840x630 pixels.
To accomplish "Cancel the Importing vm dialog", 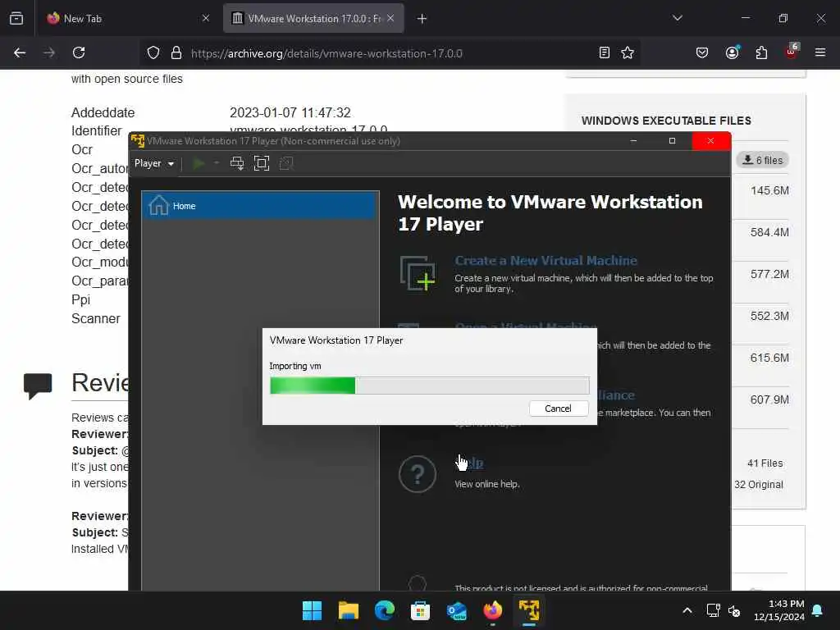I will point(558,409).
